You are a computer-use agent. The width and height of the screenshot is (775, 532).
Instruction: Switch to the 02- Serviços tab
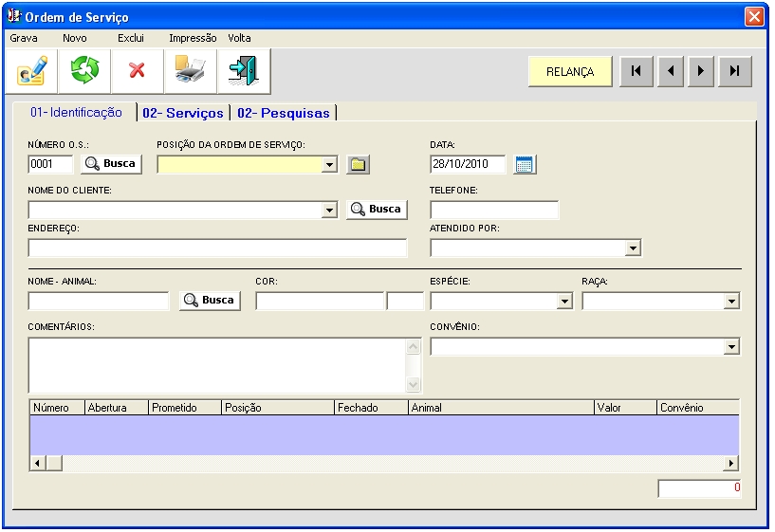182,113
